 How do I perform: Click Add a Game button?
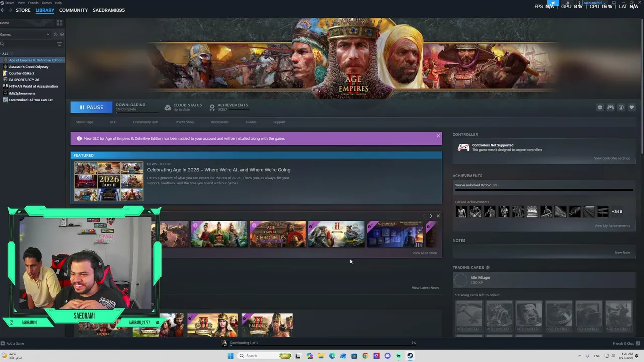pyautogui.click(x=12, y=344)
